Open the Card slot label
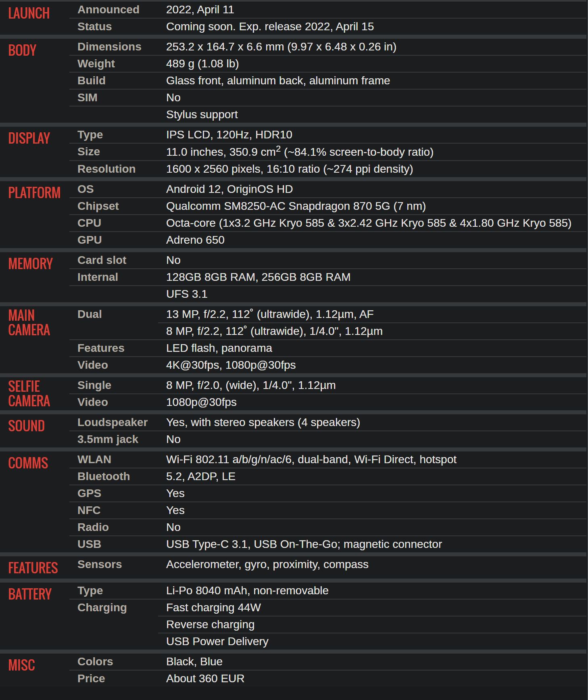This screenshot has width=588, height=700. tap(102, 260)
